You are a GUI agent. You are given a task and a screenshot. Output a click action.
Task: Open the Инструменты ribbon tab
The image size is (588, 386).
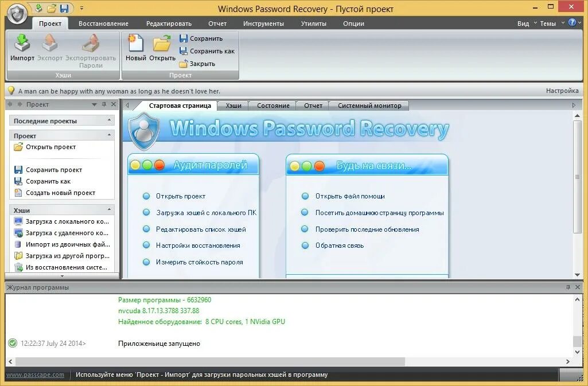[263, 24]
